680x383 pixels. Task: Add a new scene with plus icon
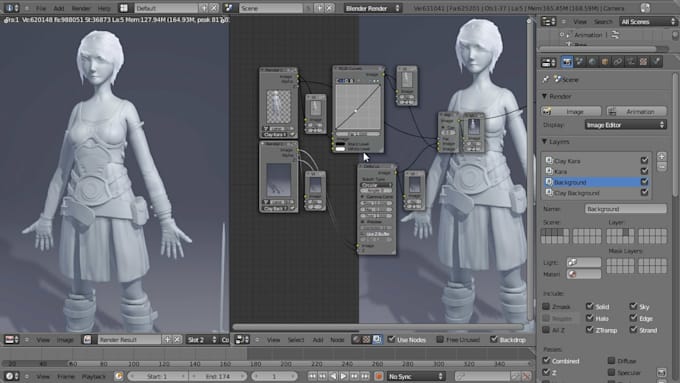(319, 8)
